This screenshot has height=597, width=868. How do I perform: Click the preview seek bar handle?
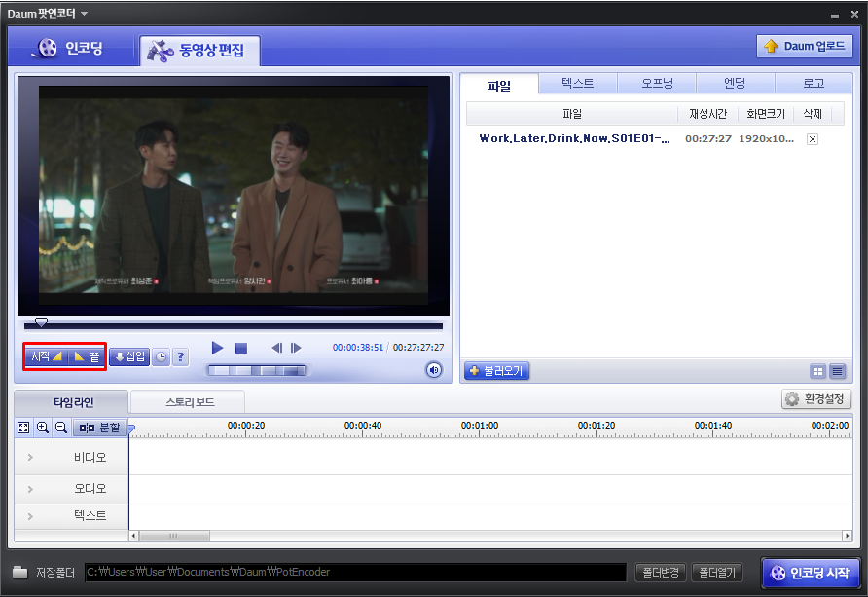pos(42,322)
